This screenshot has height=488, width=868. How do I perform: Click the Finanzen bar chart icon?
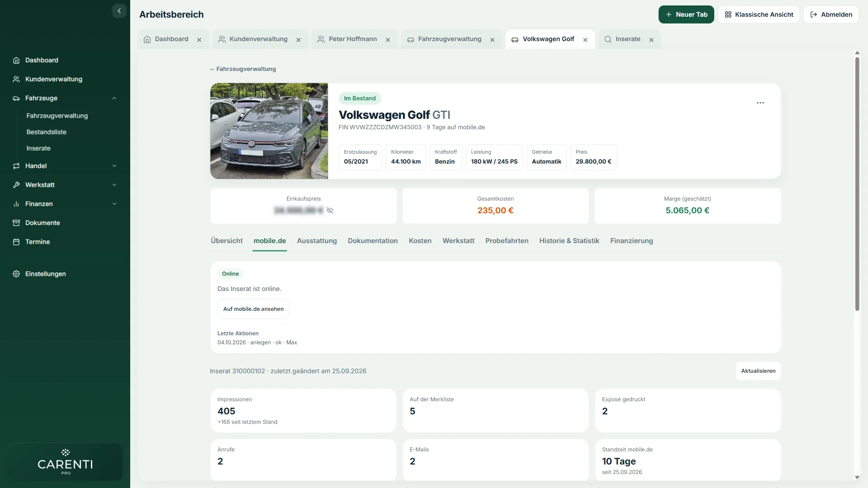[16, 204]
